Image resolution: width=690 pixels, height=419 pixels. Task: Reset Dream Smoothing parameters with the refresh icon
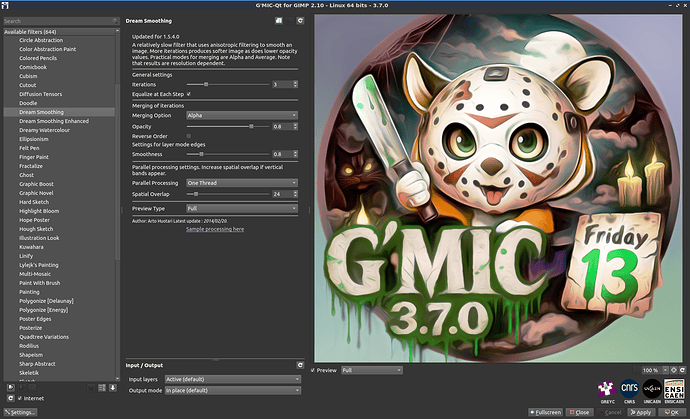coord(300,21)
